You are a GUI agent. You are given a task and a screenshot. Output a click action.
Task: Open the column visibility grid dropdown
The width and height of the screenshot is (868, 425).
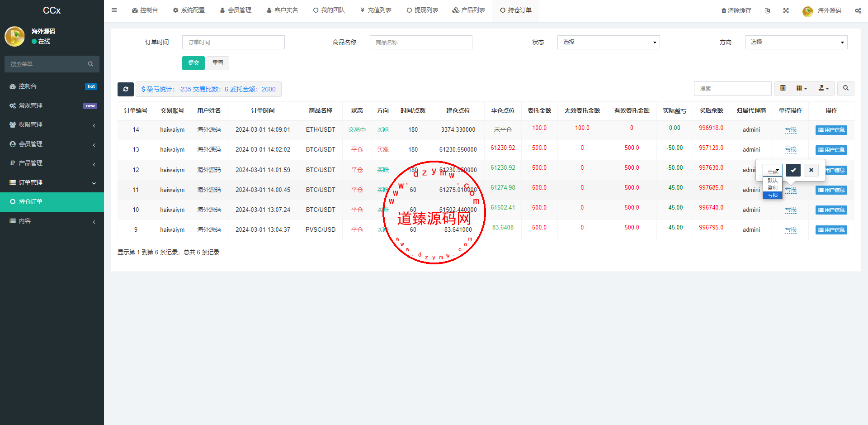802,88
